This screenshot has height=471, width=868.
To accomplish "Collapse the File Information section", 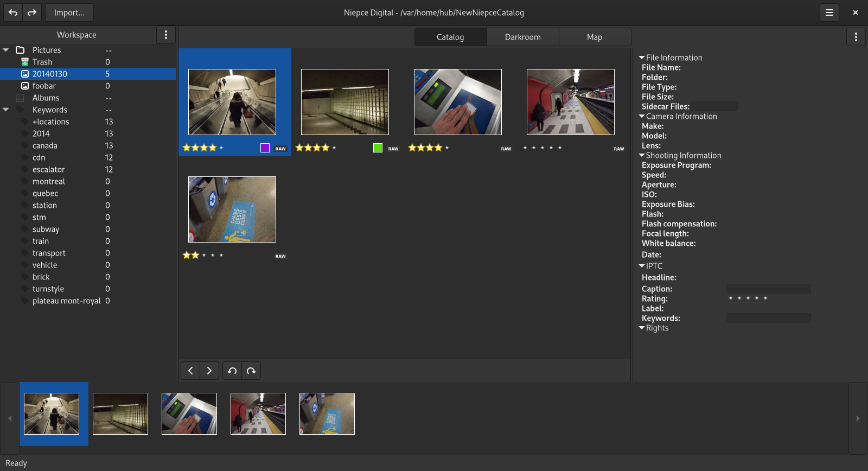I will [642, 58].
